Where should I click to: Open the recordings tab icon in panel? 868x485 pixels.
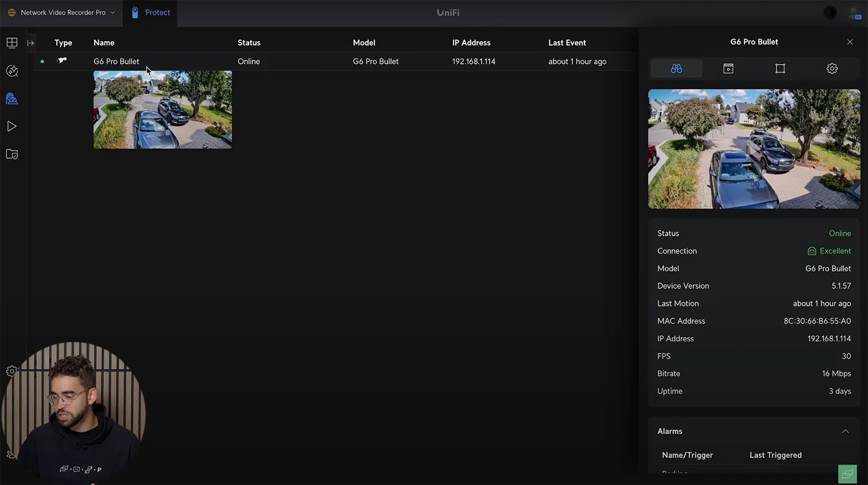(x=728, y=68)
